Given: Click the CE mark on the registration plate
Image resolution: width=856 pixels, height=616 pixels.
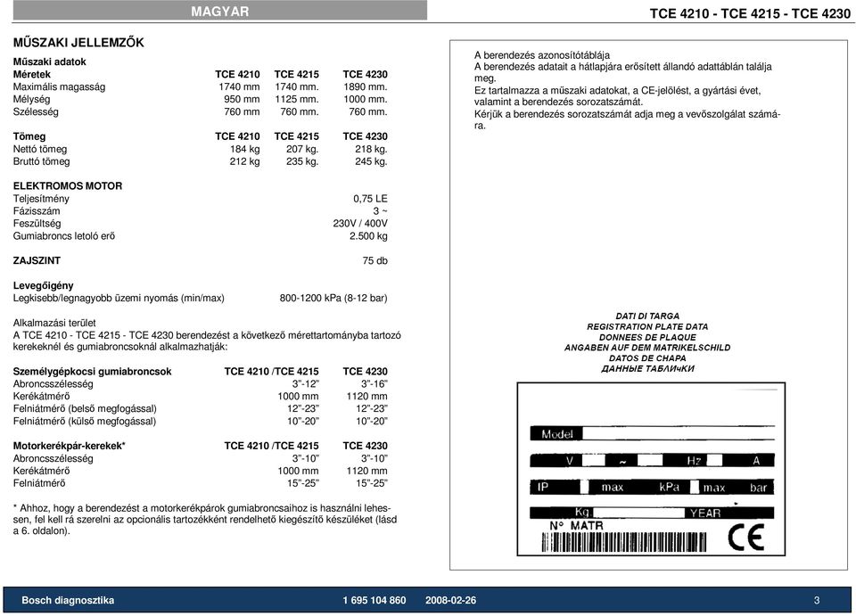Looking at the screenshot, I should coord(745,537).
